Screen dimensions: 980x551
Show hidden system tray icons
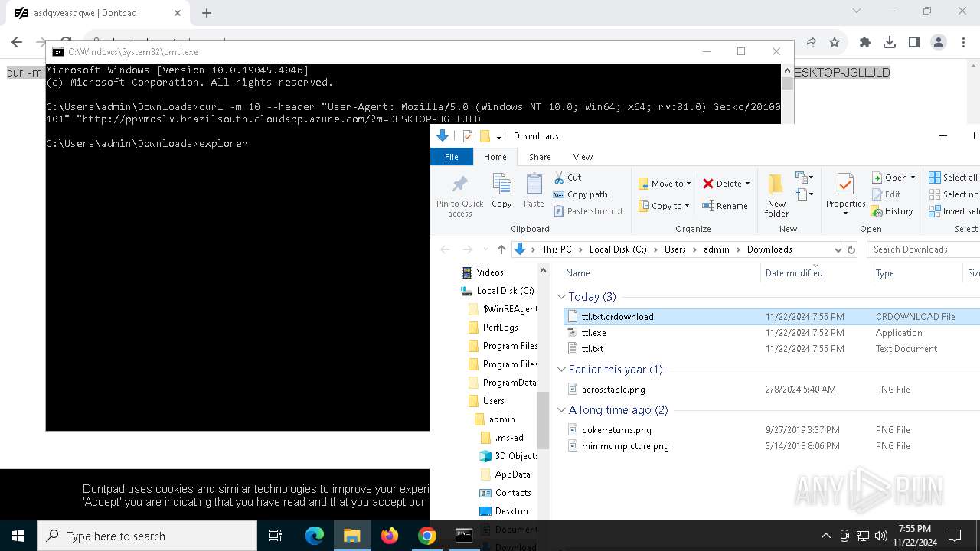(x=825, y=536)
